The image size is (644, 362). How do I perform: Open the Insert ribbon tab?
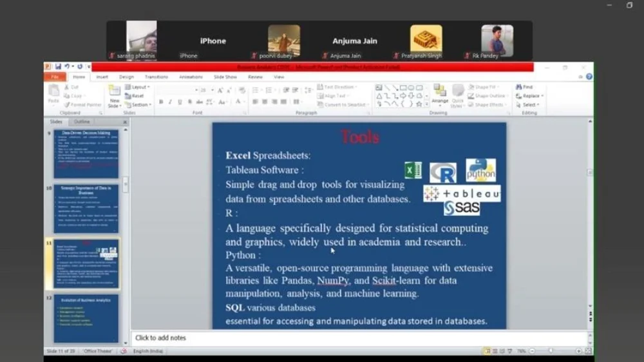(102, 77)
